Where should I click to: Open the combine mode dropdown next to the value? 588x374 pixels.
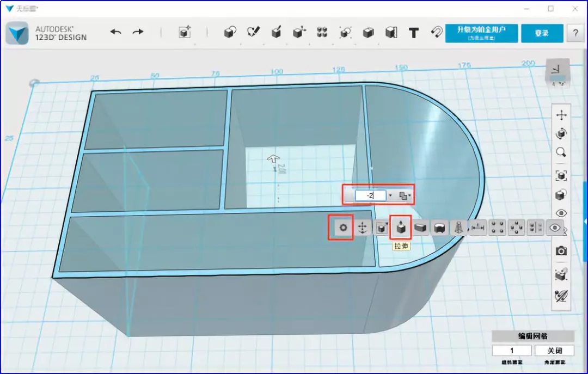click(406, 195)
